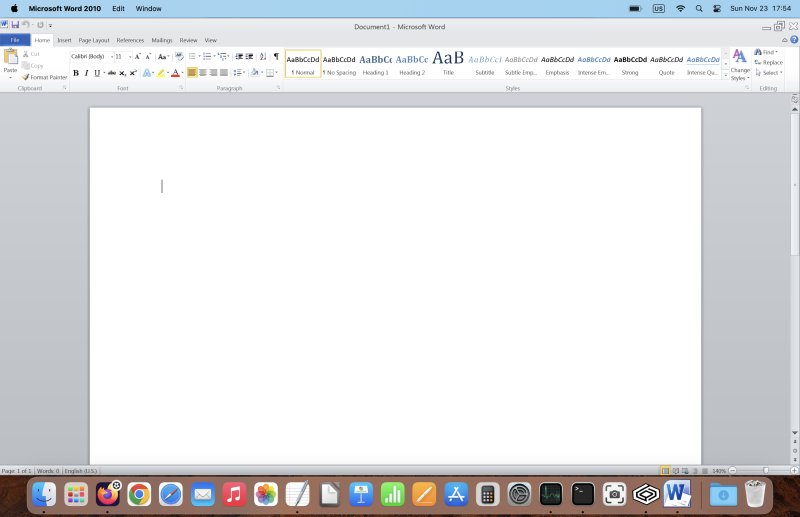This screenshot has height=517, width=800.
Task: Switch to the References tab
Action: [x=130, y=40]
